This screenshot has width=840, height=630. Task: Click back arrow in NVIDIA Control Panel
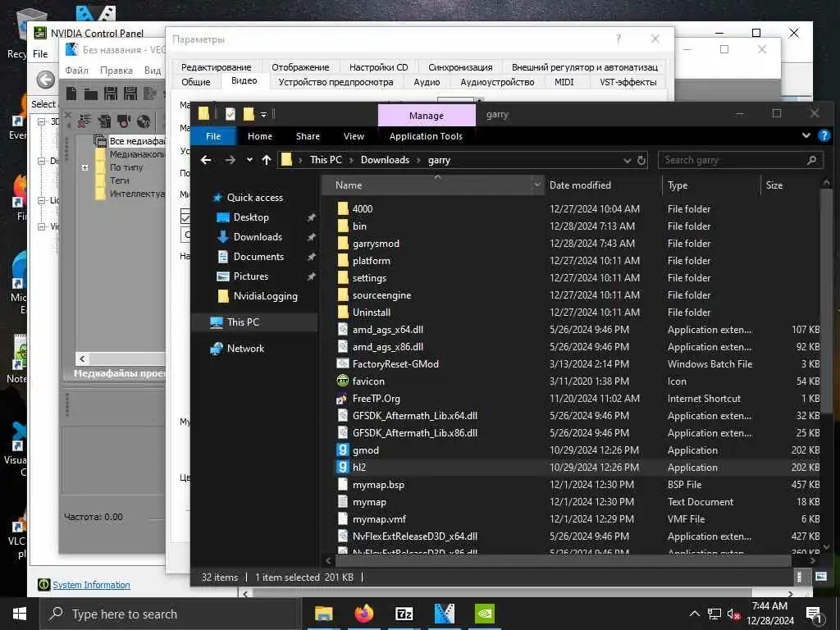46,80
